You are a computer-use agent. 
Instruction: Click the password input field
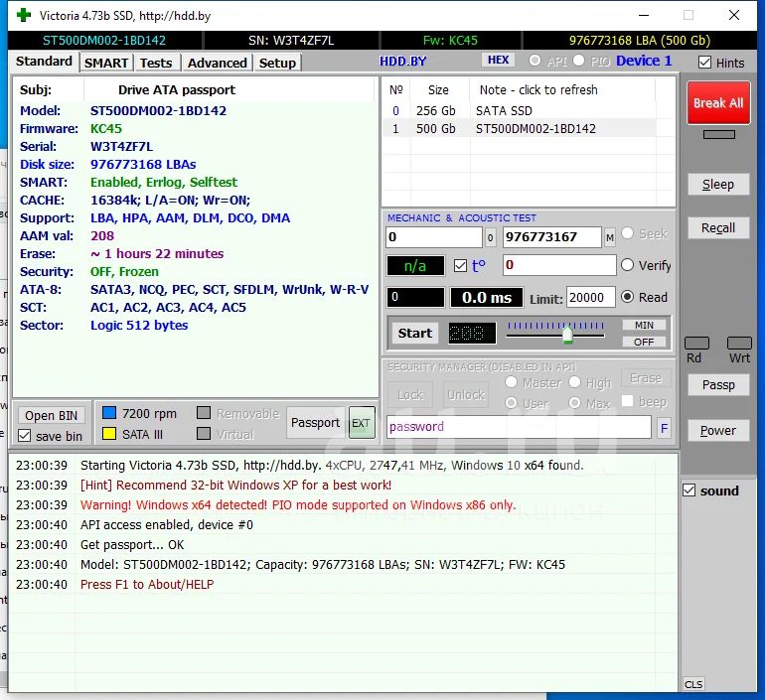click(x=519, y=427)
